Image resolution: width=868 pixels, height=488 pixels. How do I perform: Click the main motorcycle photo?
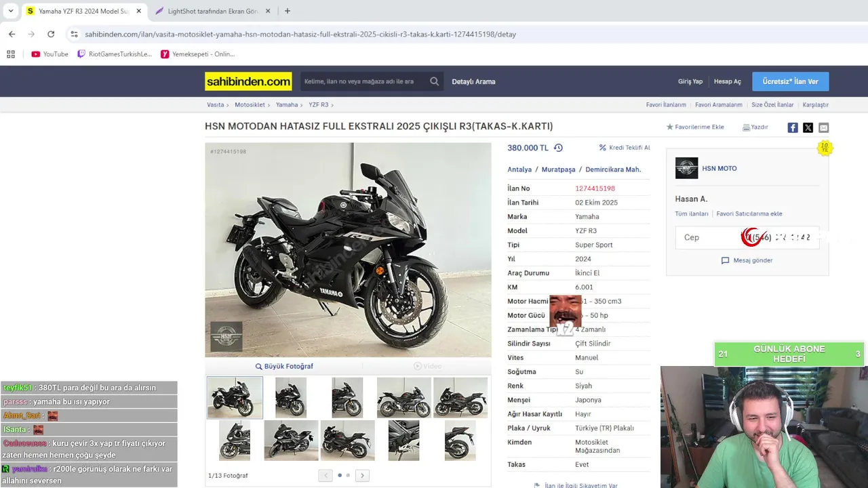(x=348, y=249)
